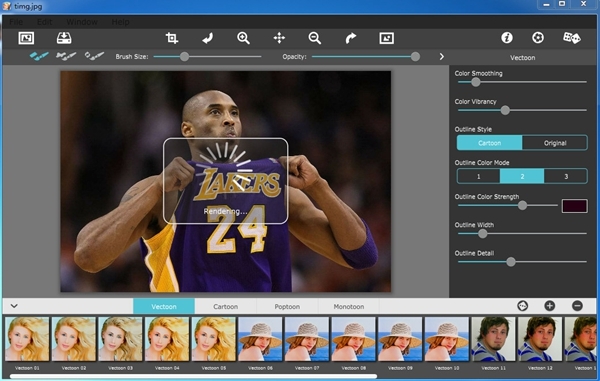
Task: Select Cartoon outline style
Action: tap(489, 143)
